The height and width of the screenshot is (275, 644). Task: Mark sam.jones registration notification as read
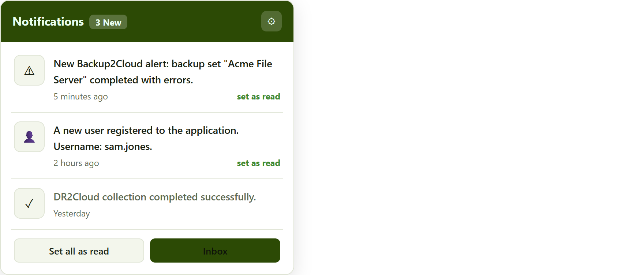(x=258, y=163)
